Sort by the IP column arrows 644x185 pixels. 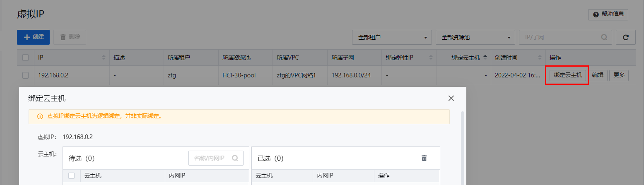pyautogui.click(x=104, y=58)
